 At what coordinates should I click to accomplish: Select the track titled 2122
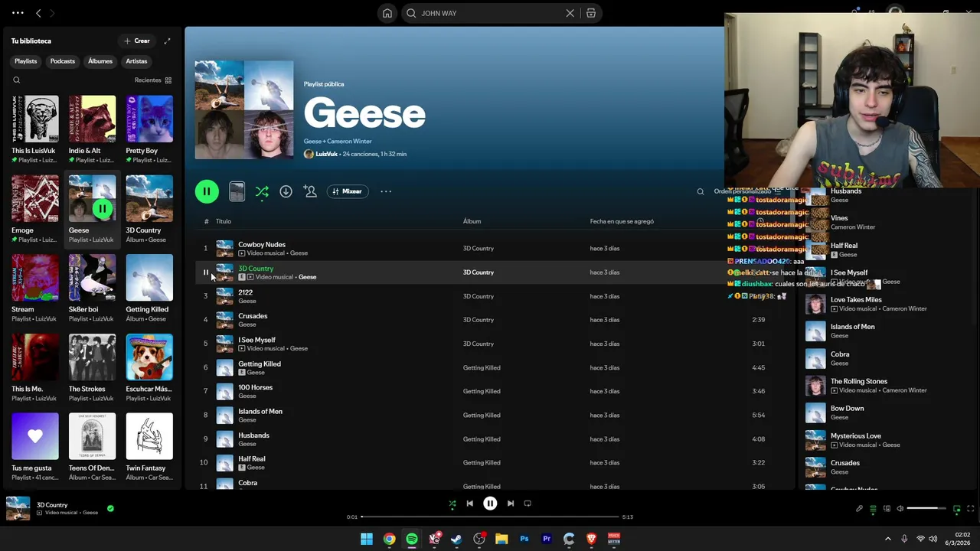(x=245, y=292)
